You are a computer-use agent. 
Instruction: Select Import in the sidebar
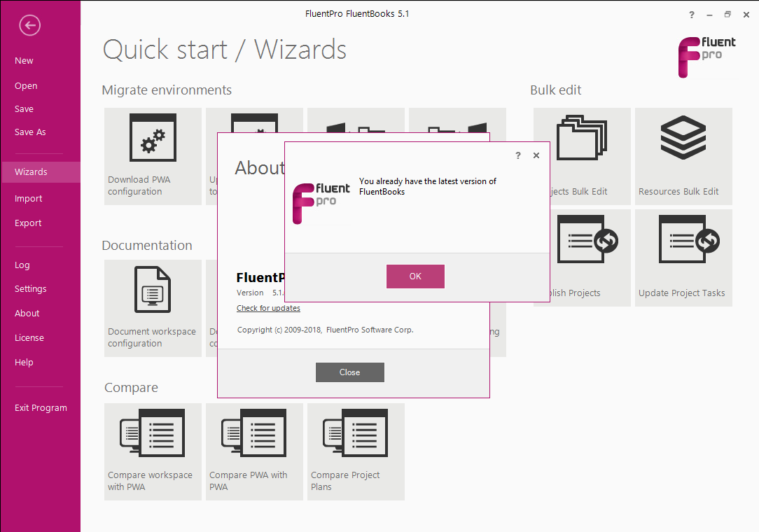(28, 199)
